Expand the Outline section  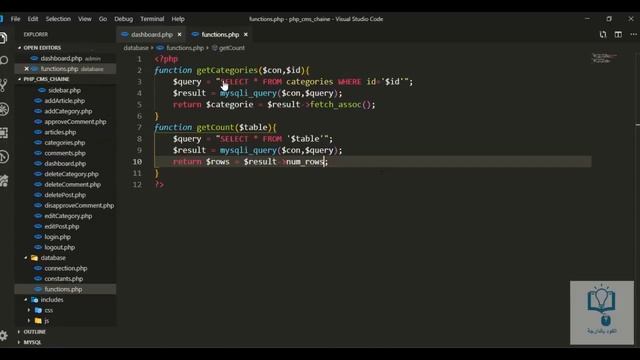(34, 332)
